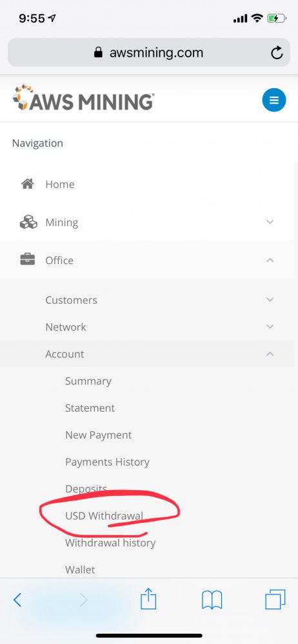Collapse the Account submenu chevron
This screenshot has height=644, width=298.
(x=270, y=354)
